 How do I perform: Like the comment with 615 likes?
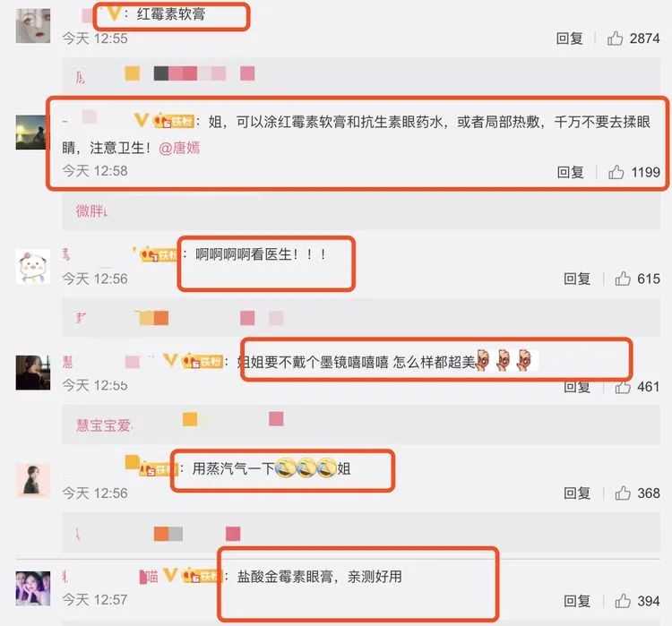pos(623,279)
